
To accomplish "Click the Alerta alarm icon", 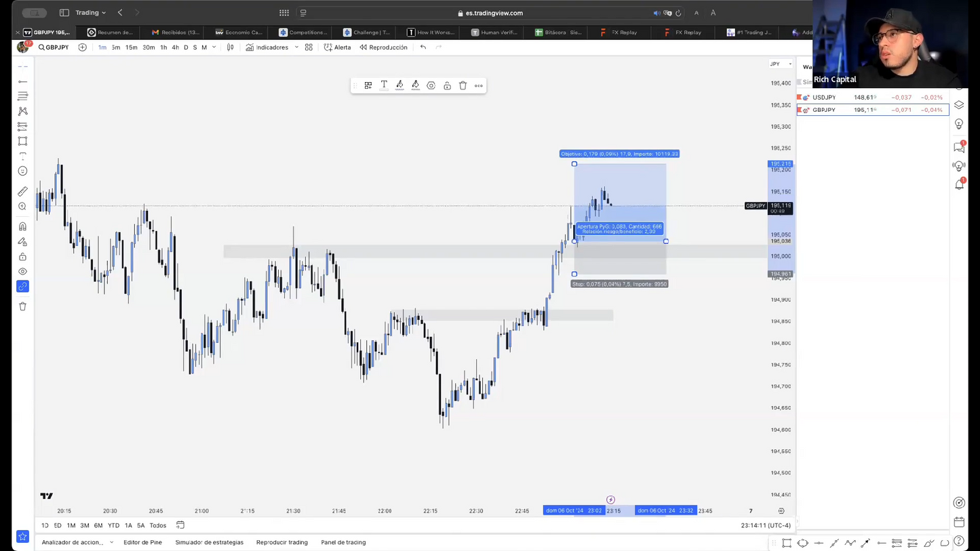I will pos(328,47).
